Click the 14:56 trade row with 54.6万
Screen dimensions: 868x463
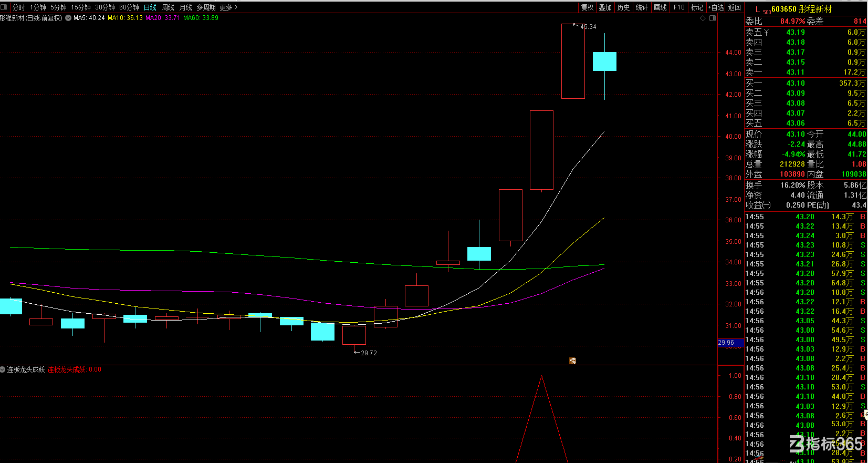806,330
